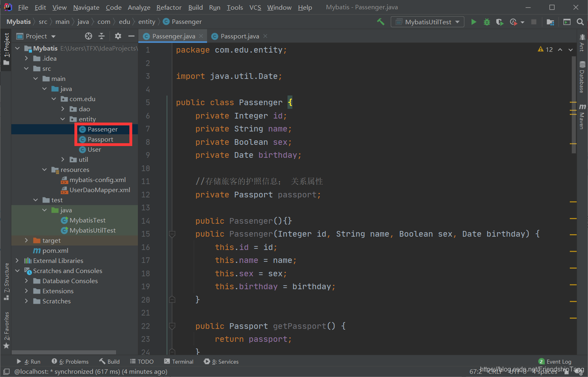588x377 pixels.
Task: Collapse the Mybatis root project node
Action: [17, 48]
